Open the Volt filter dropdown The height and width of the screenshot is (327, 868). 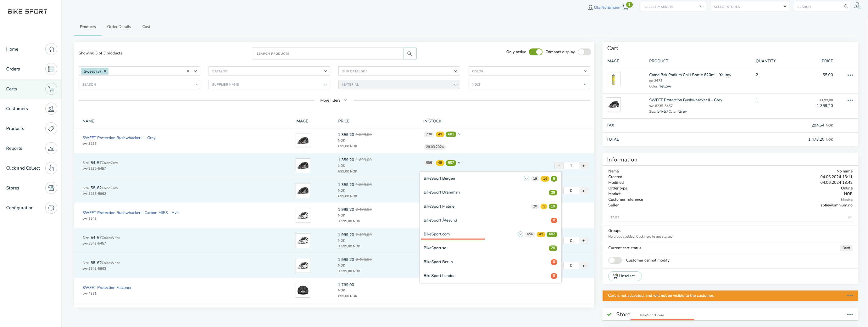[x=529, y=85]
